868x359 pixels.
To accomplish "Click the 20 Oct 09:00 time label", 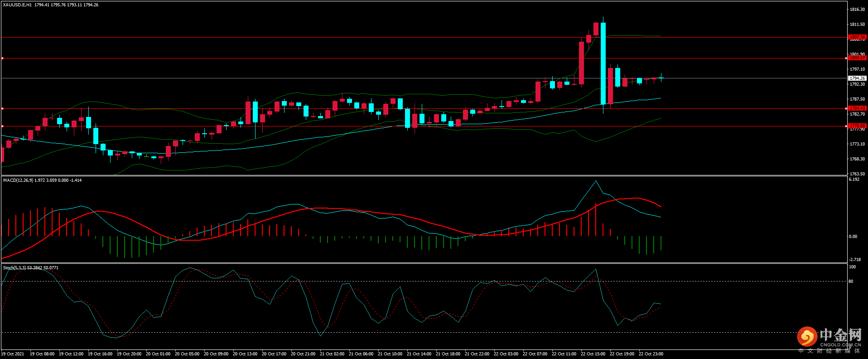I will (x=216, y=354).
